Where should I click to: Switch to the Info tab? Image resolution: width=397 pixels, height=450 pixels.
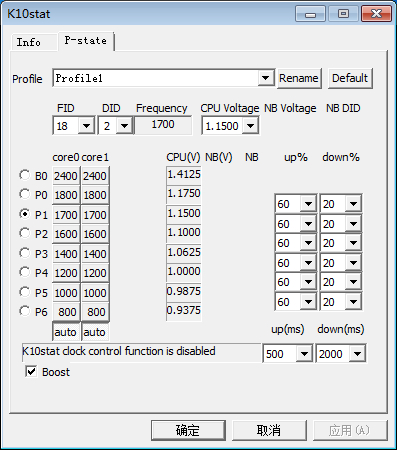pyautogui.click(x=33, y=42)
